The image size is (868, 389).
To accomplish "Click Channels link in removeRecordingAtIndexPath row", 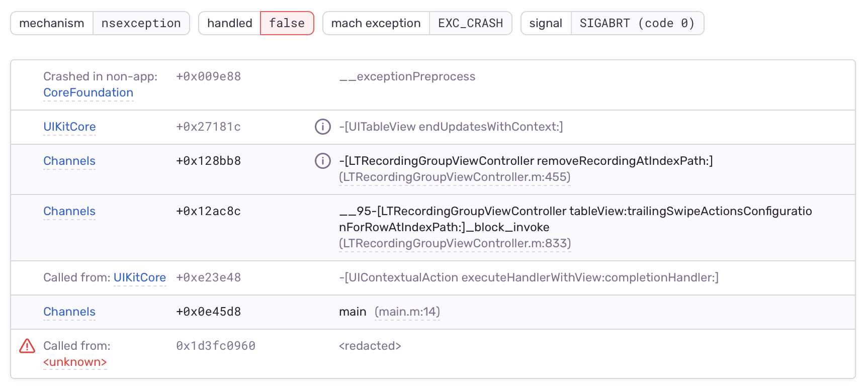I will 69,161.
